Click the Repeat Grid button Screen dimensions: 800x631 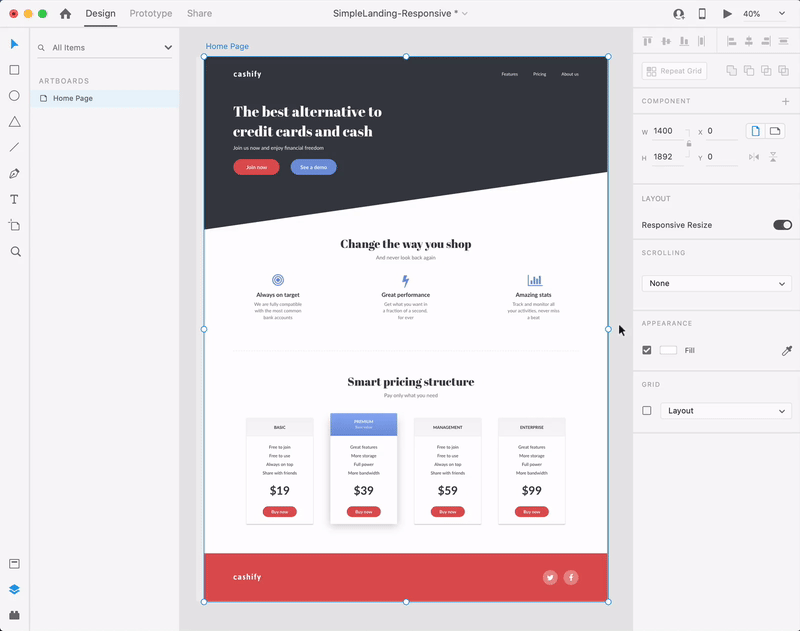coord(674,71)
